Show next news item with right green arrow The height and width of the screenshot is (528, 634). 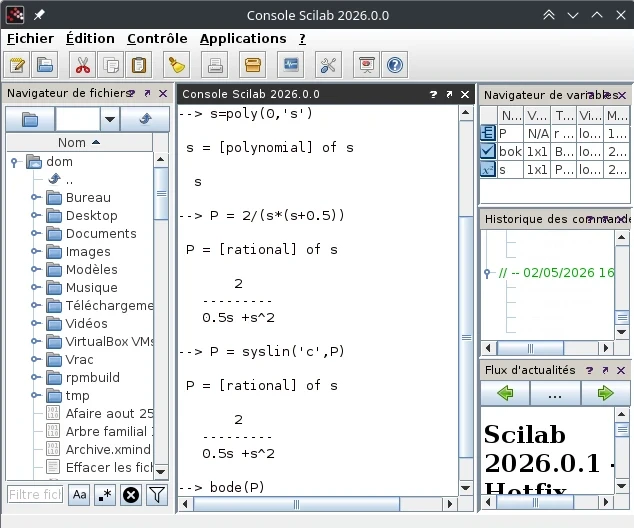click(x=605, y=393)
